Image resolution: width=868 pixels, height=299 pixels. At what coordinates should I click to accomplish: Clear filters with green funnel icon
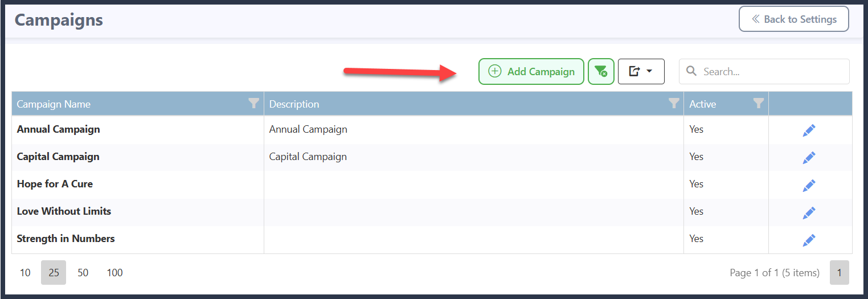tap(601, 72)
